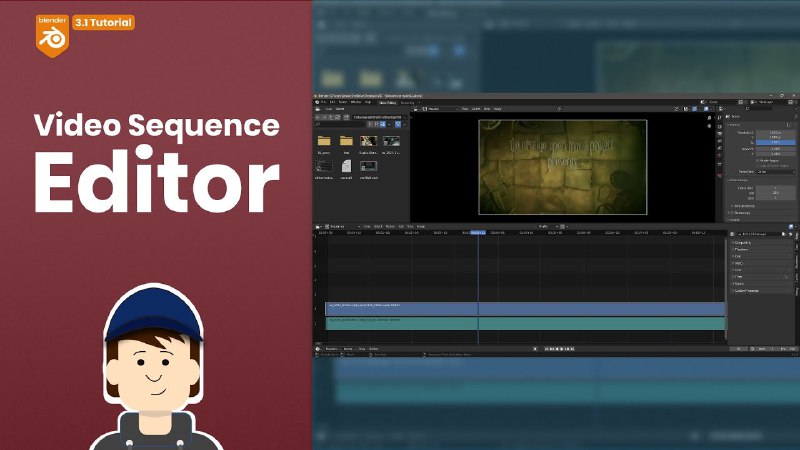This screenshot has width=800, height=450.
Task: Open Texture properties tab icon
Action: (719, 175)
